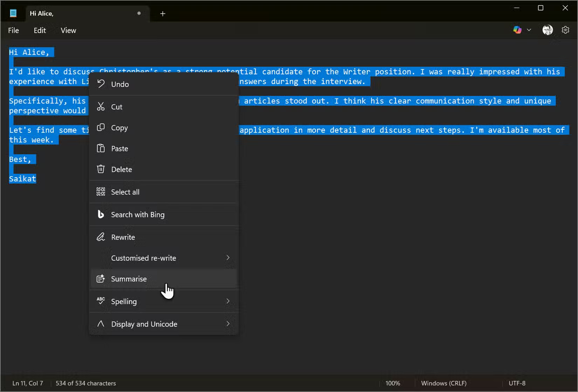The width and height of the screenshot is (578, 392).
Task: Open Notepad settings via gear icon
Action: [566, 30]
